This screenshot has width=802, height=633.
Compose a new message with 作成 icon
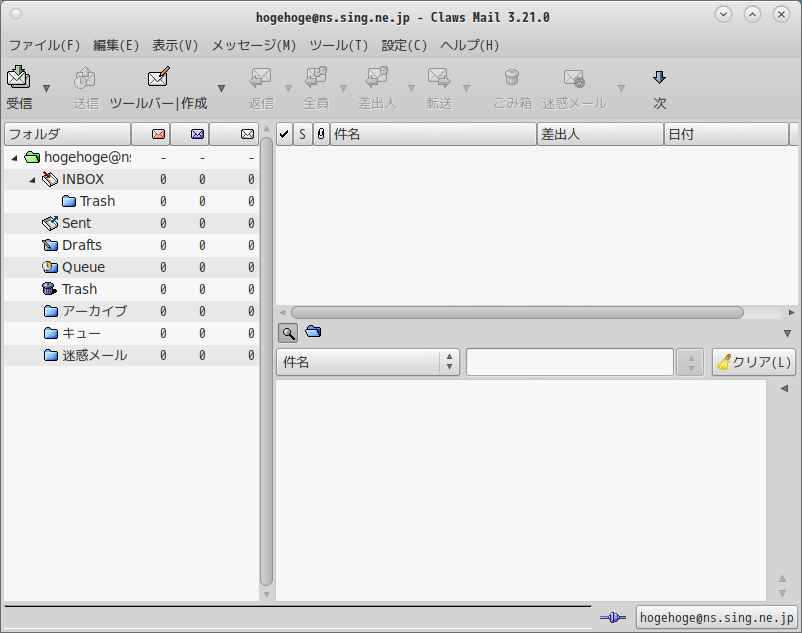(159, 77)
